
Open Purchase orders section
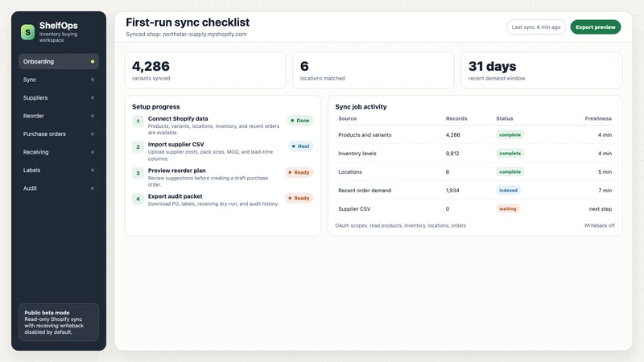(x=59, y=134)
